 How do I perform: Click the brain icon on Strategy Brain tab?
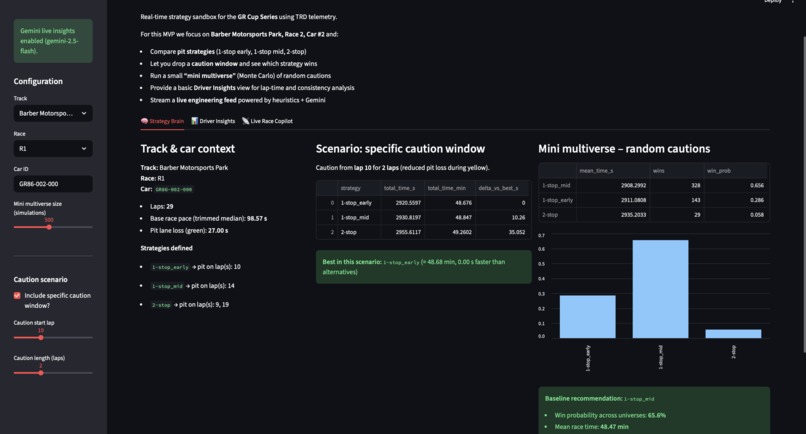pyautogui.click(x=144, y=121)
